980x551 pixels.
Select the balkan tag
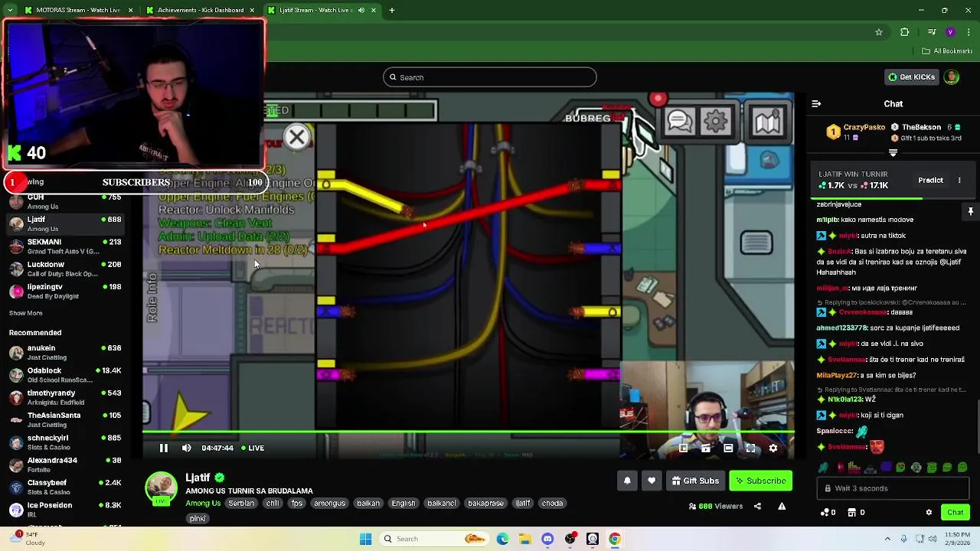[368, 503]
